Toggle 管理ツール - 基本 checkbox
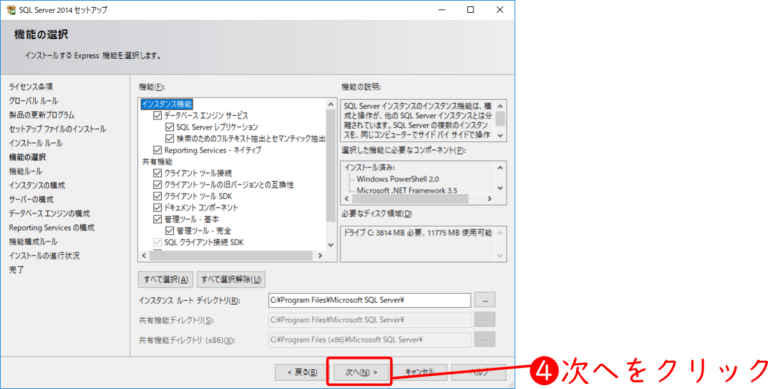Image resolution: width=768 pixels, height=389 pixels. pyautogui.click(x=157, y=219)
